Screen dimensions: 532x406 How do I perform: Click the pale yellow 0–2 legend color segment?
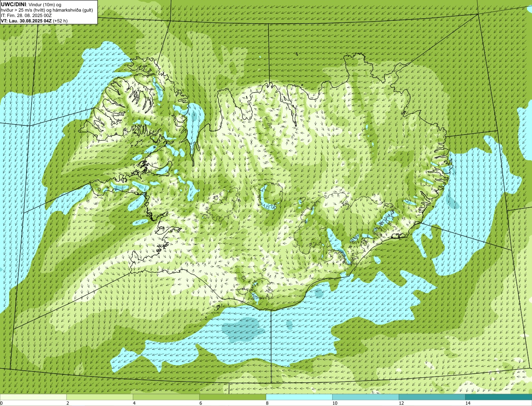click(33, 397)
